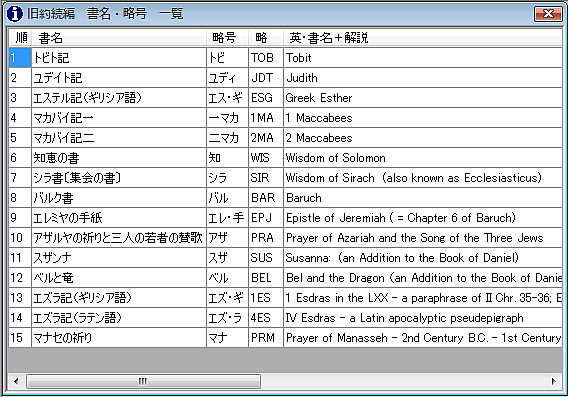Select the エレミヤの手紙 book name
This screenshot has height=397, width=568.
pyautogui.click(x=119, y=218)
